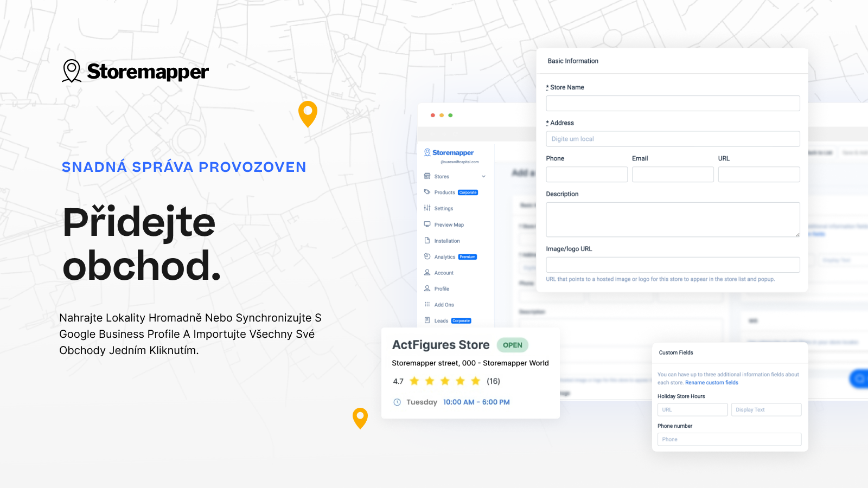This screenshot has height=488, width=868.
Task: Click the SNADNÁ SPRÁVA PROVOZOVEN tagline
Action: pyautogui.click(x=184, y=167)
